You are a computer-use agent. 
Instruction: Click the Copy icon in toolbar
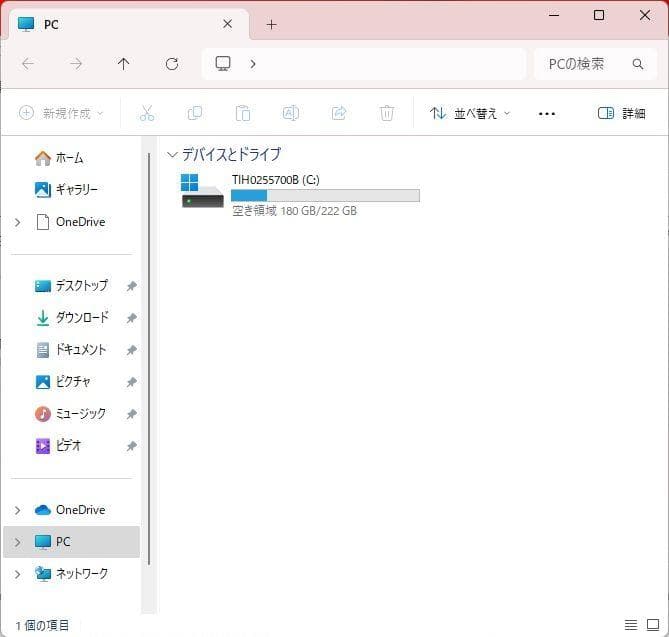pyautogui.click(x=195, y=113)
